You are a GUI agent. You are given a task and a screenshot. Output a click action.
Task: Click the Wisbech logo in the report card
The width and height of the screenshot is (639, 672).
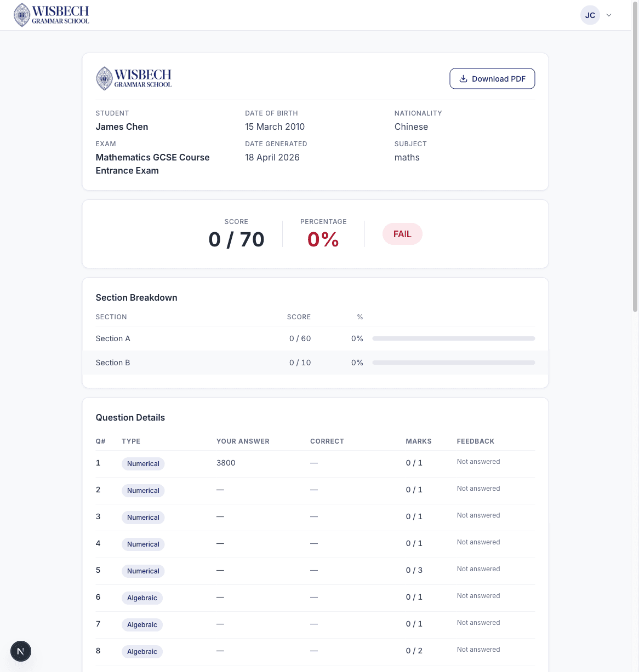tap(134, 79)
